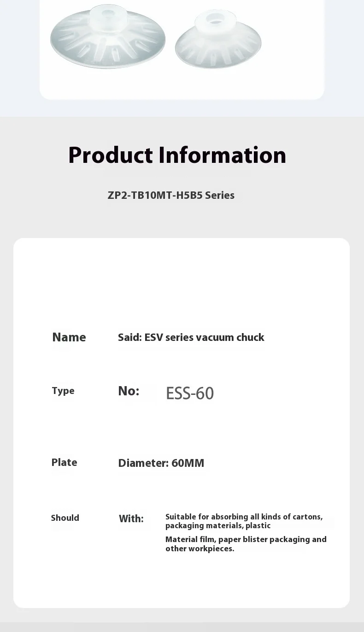Click the large suction cup image
The height and width of the screenshot is (632, 364).
(107, 39)
